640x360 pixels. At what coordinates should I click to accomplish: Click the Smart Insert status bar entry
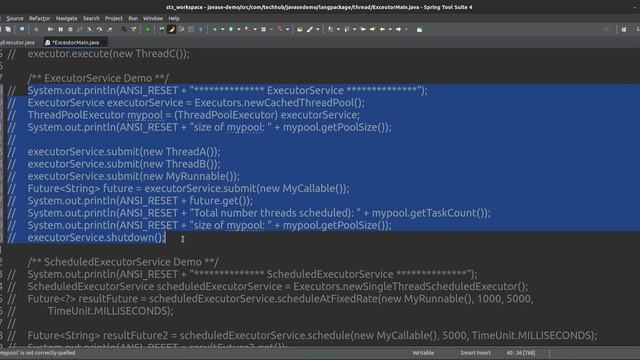coord(476,353)
